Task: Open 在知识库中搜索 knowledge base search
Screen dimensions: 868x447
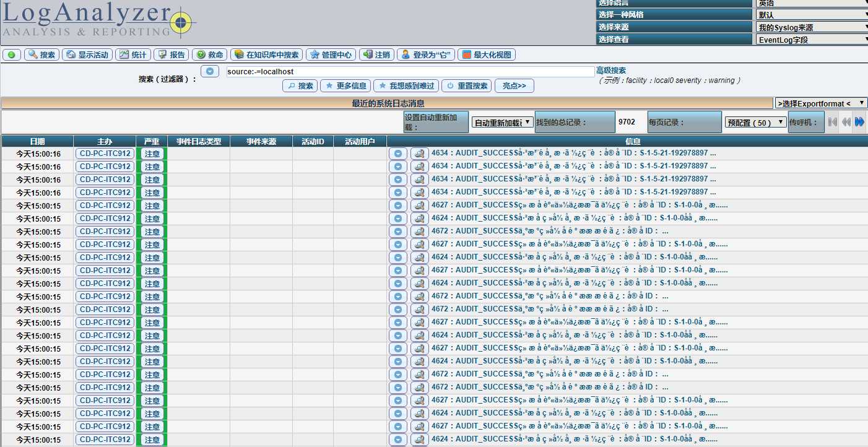Action: (x=266, y=54)
